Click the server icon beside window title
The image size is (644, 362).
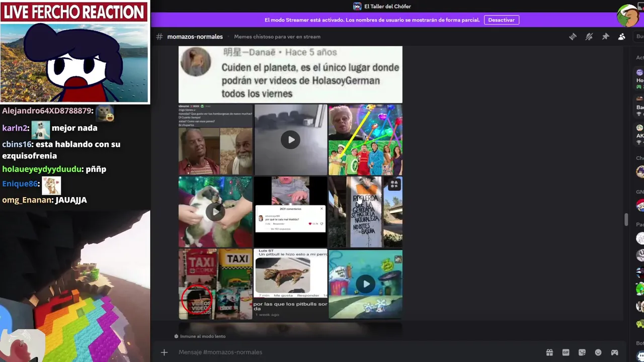(x=357, y=7)
